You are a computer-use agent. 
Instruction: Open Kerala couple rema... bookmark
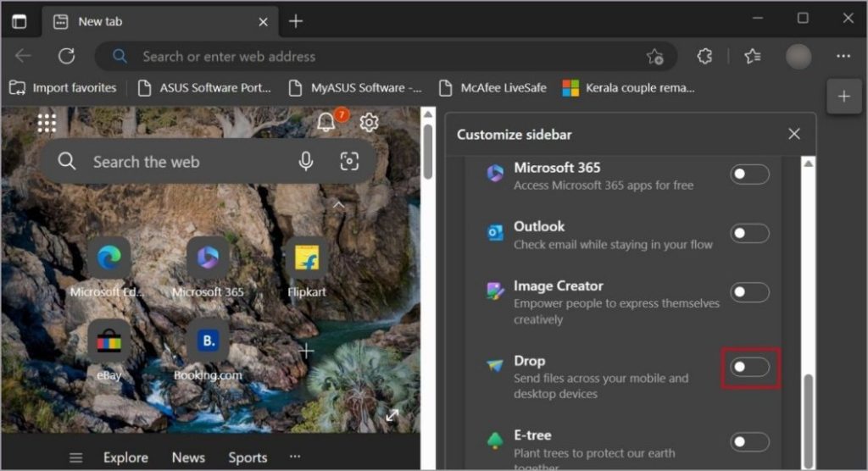pos(628,87)
